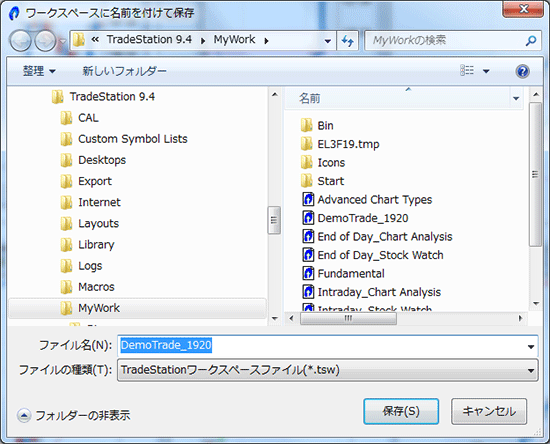550x444 pixels.
Task: Click the Back navigation arrow
Action: tap(21, 40)
